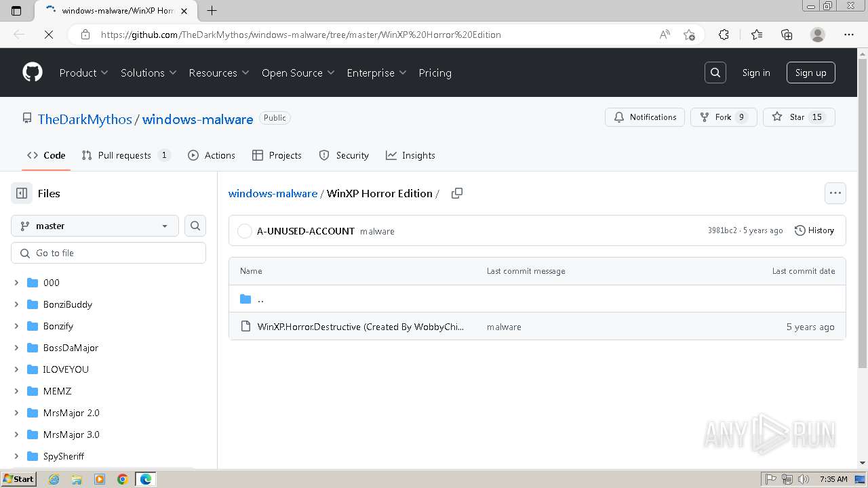868x488 pixels.
Task: Toggle vertical tabs button in browser
Action: click(x=16, y=10)
